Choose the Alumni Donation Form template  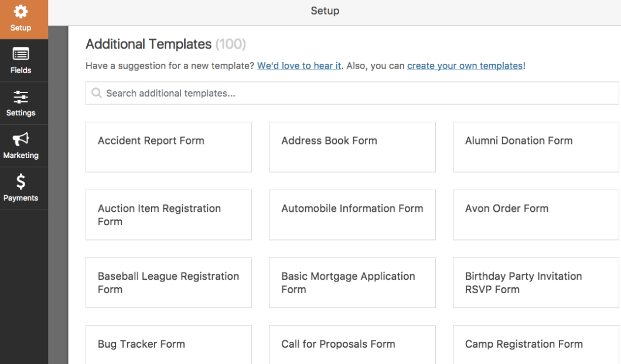click(536, 147)
